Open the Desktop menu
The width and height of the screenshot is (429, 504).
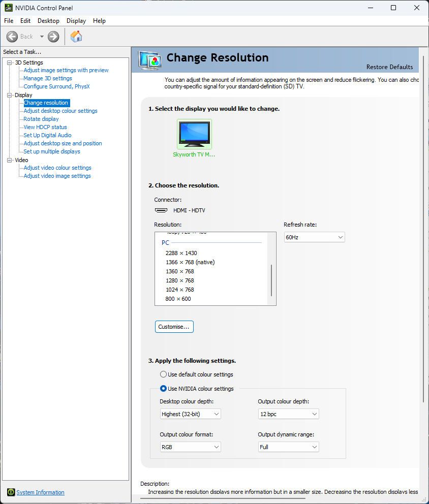tap(49, 21)
